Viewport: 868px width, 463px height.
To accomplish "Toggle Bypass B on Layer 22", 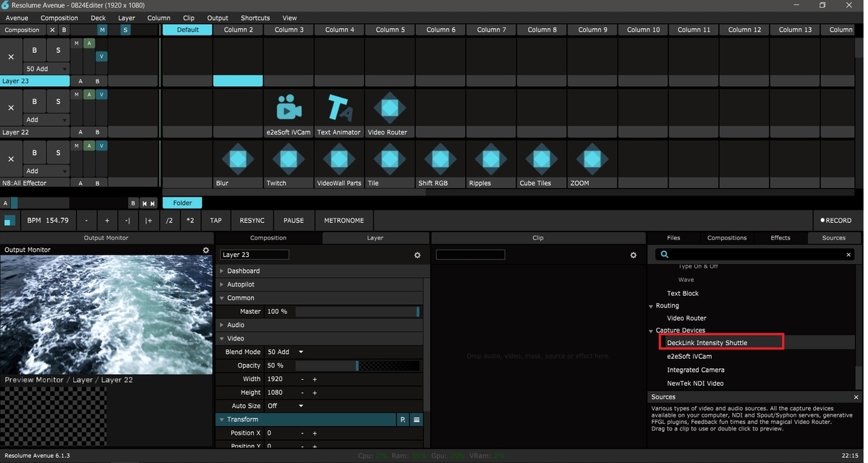I will click(34, 101).
